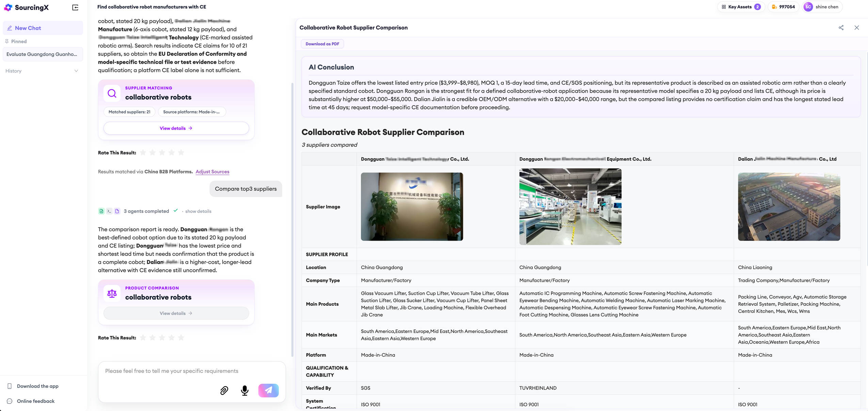Viewport: 868px width, 411px height.
Task: Rate first result with four stars
Action: tap(172, 153)
